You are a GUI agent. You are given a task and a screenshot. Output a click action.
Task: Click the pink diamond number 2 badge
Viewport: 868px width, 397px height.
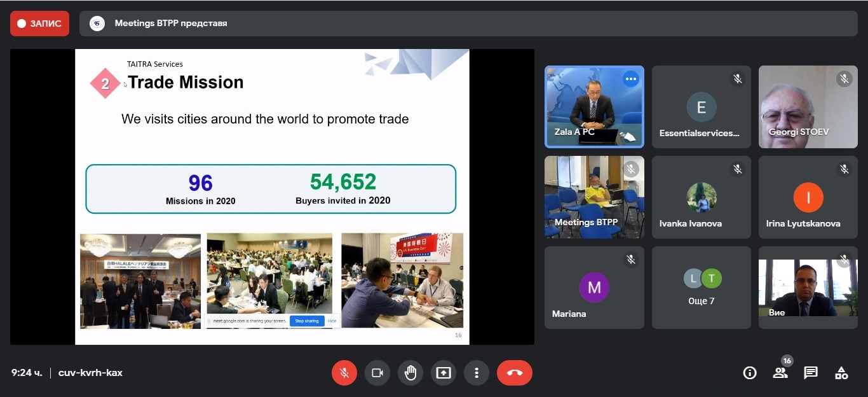point(105,83)
